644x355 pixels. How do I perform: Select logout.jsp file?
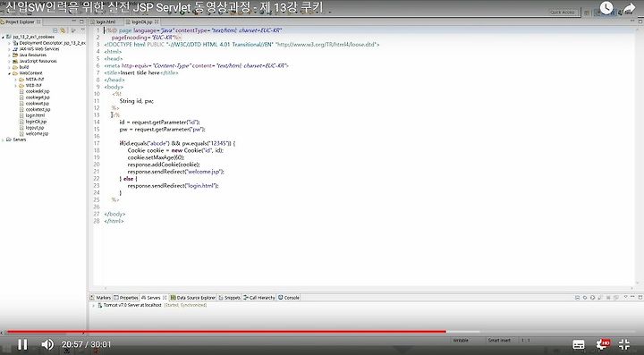[x=35, y=128]
